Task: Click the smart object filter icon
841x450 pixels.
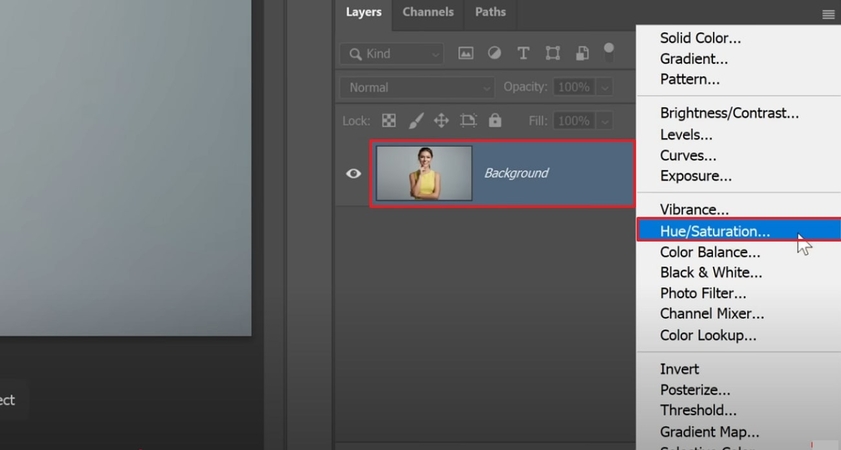Action: coord(581,53)
